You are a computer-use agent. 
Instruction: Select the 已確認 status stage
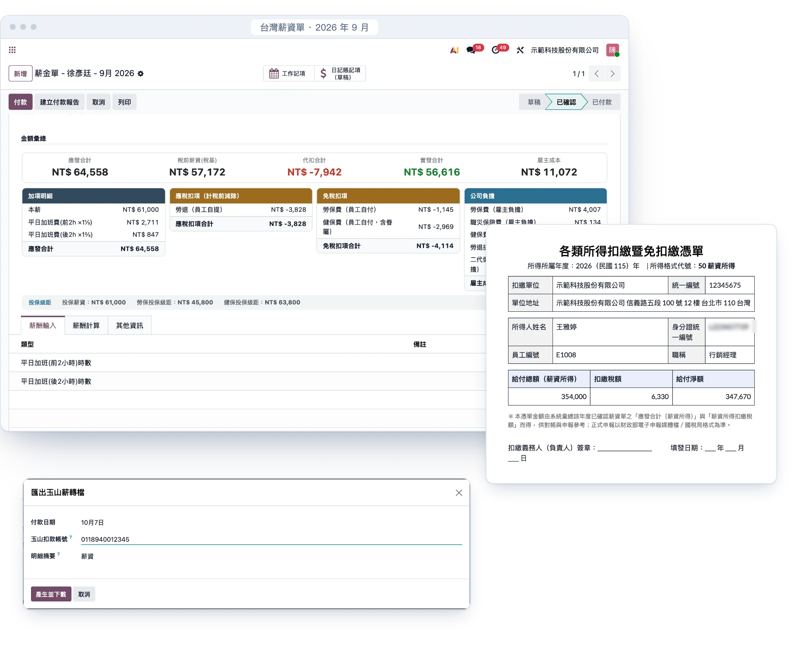[x=566, y=102]
